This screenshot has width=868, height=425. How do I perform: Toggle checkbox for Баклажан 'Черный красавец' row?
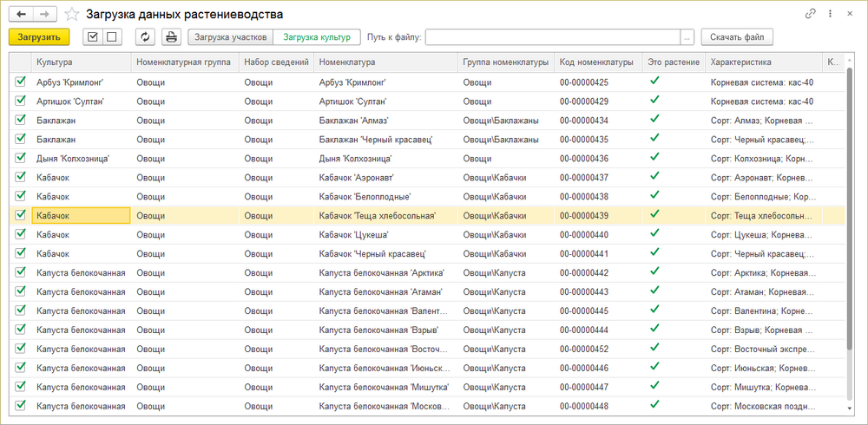tap(21, 139)
